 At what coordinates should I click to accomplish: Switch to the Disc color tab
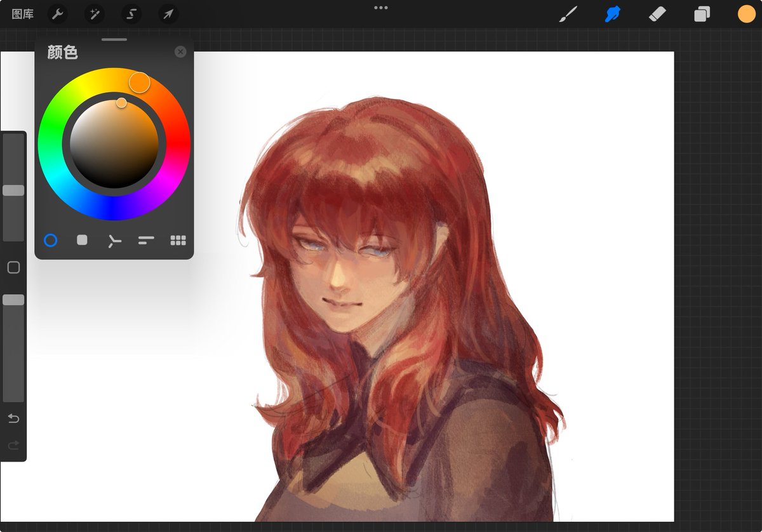pos(50,240)
